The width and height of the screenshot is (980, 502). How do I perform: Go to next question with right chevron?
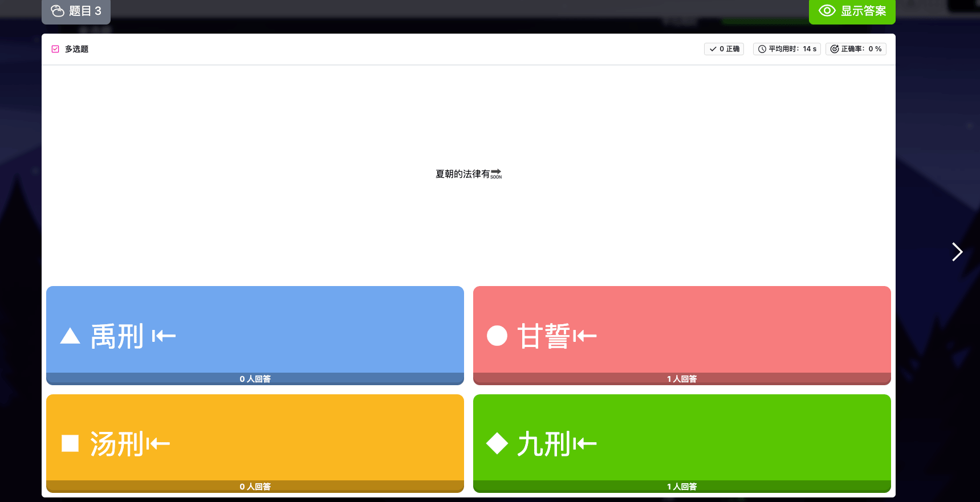pyautogui.click(x=957, y=251)
